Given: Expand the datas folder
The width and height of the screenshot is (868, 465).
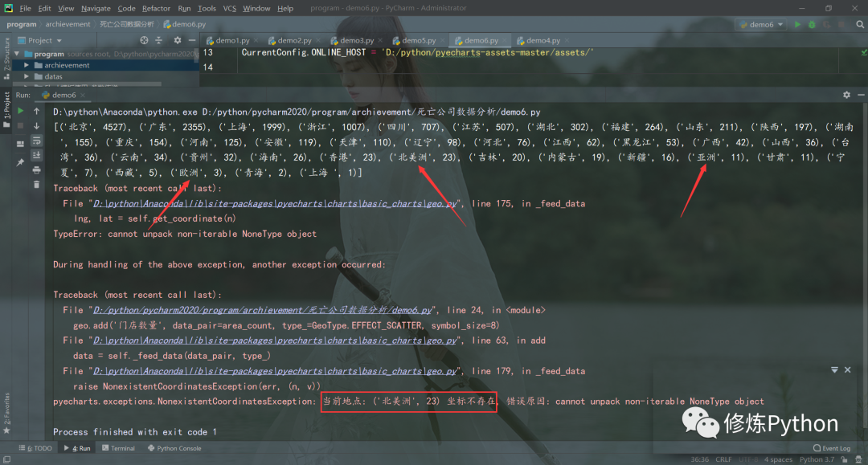Looking at the screenshot, I should point(26,76).
